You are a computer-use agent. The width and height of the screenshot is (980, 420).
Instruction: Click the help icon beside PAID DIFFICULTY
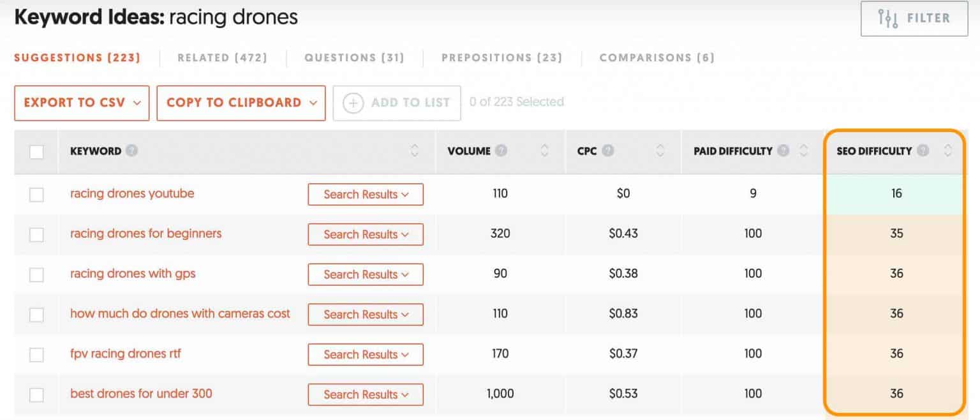click(x=785, y=151)
